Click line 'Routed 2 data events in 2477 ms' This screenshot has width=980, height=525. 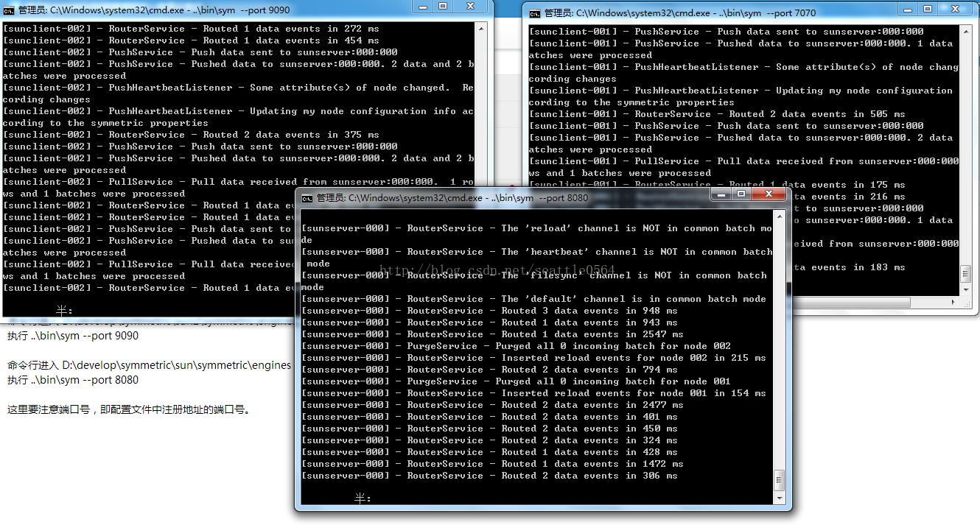[492, 405]
